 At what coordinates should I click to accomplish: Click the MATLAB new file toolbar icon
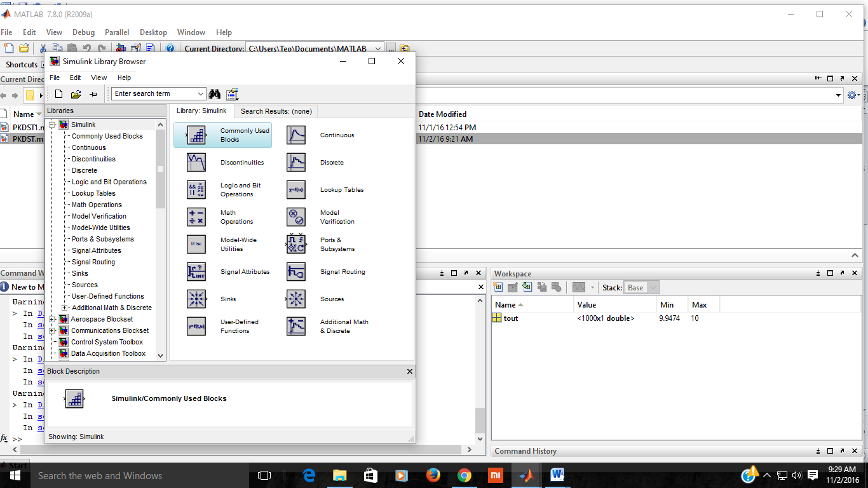[x=9, y=48]
